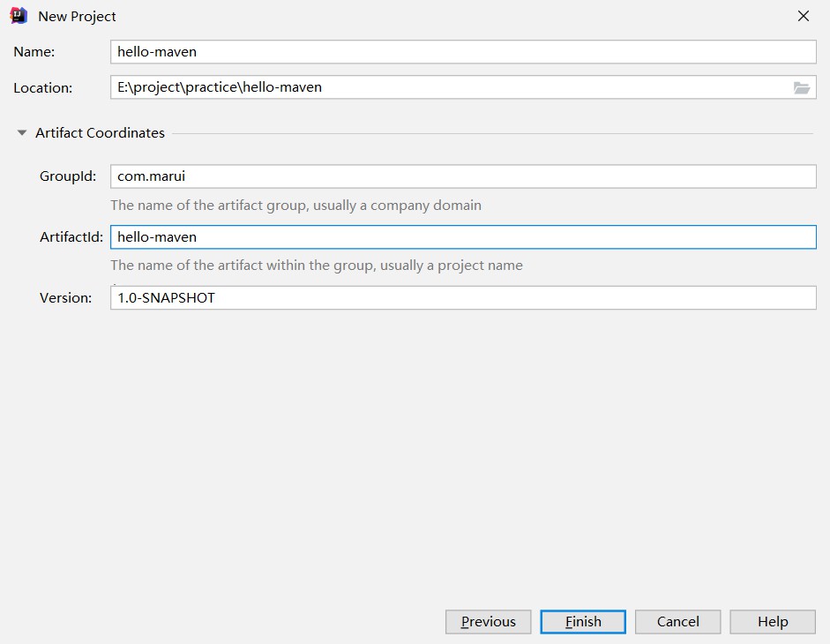Collapse the Artifact Coordinates triangle
This screenshot has height=644, width=830.
pyautogui.click(x=22, y=133)
